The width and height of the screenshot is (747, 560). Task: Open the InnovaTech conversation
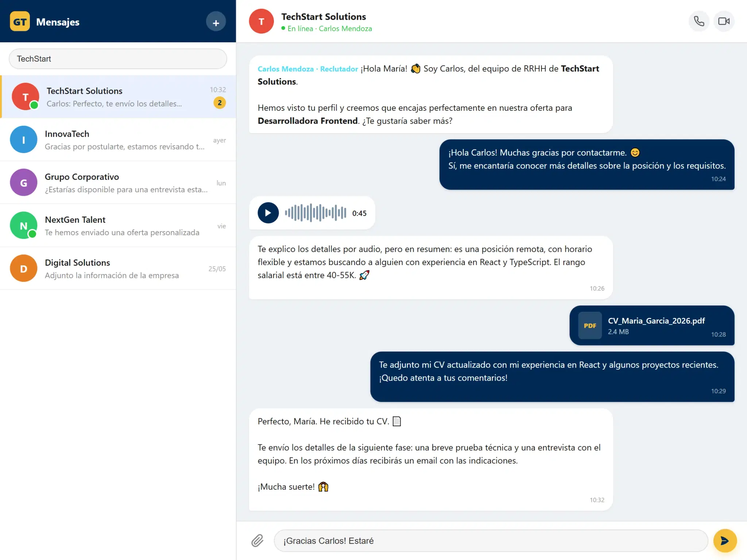tap(118, 140)
